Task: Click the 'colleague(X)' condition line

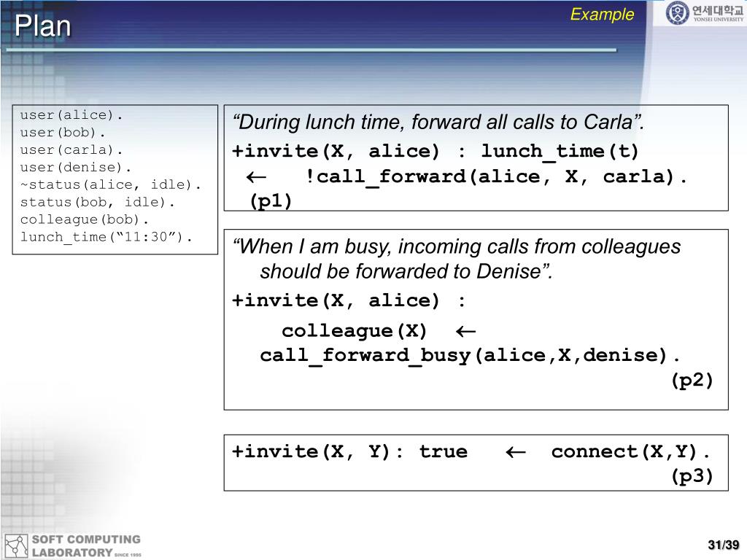Action: tap(354, 331)
